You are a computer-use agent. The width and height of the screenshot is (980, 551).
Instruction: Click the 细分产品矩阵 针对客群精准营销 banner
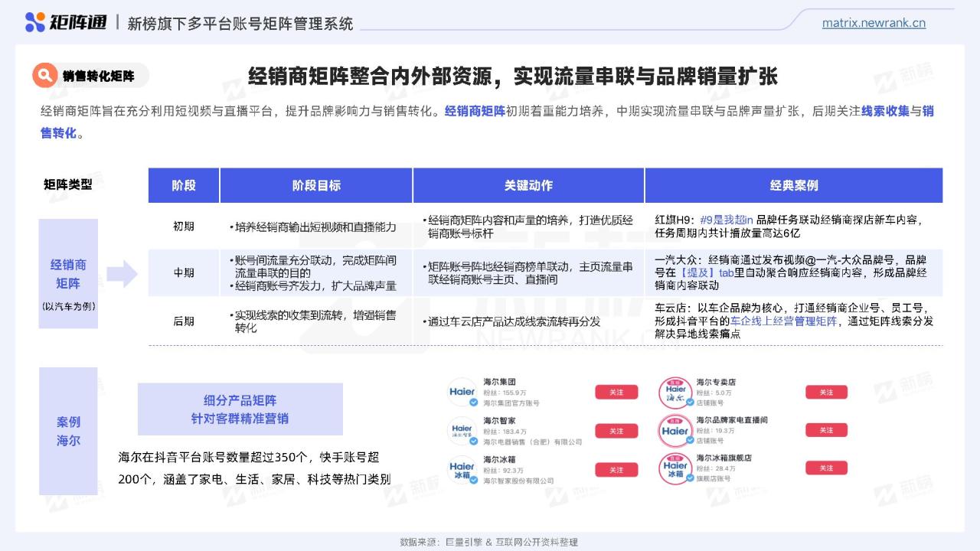[240, 409]
